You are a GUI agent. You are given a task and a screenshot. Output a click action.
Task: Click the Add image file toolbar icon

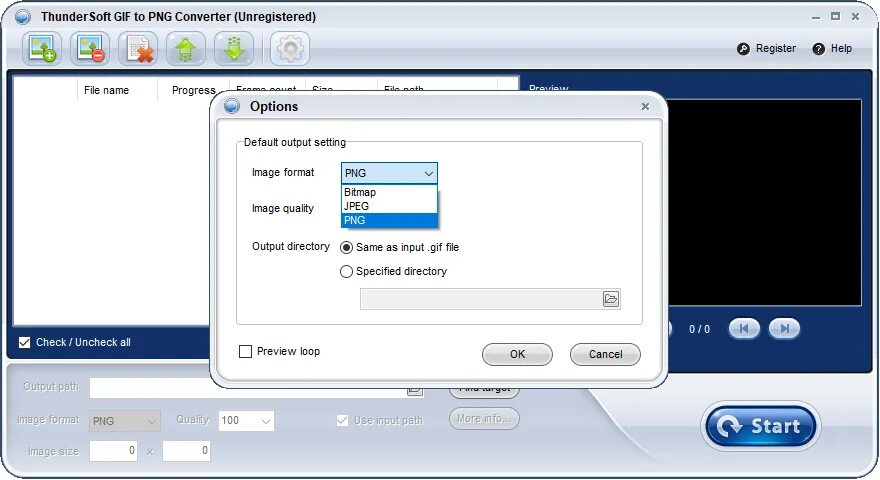pos(42,49)
